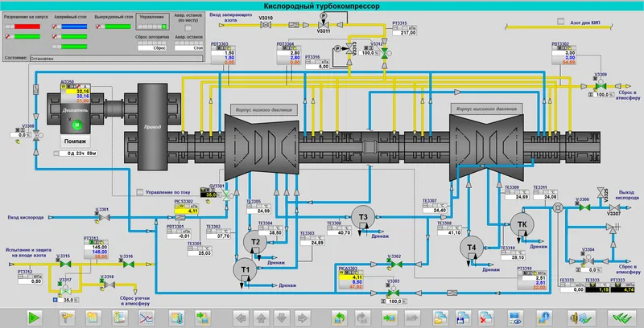The width and height of the screenshot is (644, 328).
Task: Open the key login icon in toolbar
Action: coord(67,318)
